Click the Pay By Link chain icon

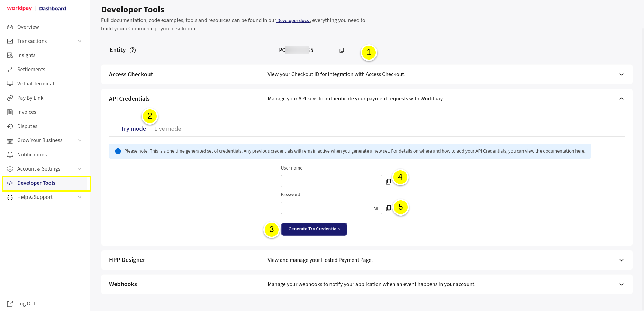pyautogui.click(x=10, y=98)
